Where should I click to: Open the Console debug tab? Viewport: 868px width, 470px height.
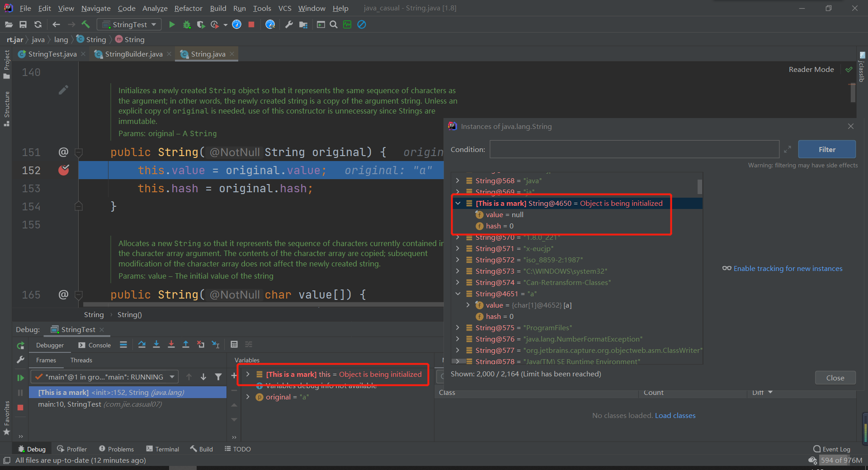(94, 345)
